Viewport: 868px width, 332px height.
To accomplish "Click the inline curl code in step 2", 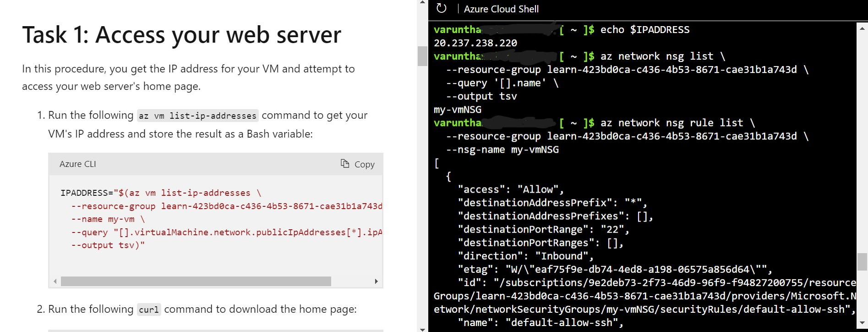I will pyautogui.click(x=149, y=310).
